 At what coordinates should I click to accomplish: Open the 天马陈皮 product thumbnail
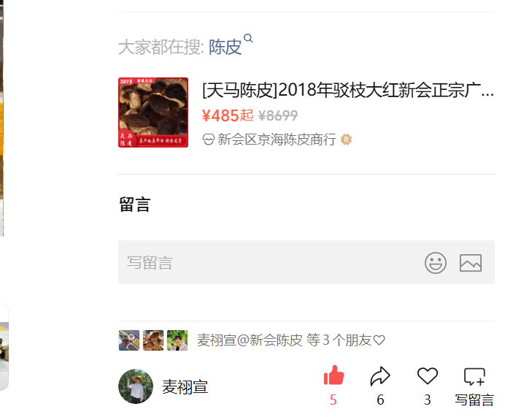[153, 112]
